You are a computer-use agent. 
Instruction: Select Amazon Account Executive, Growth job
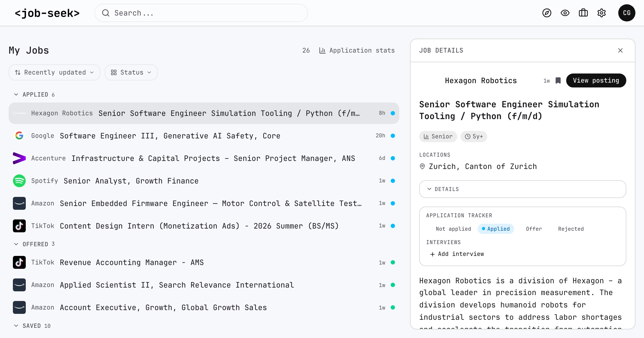point(204,307)
